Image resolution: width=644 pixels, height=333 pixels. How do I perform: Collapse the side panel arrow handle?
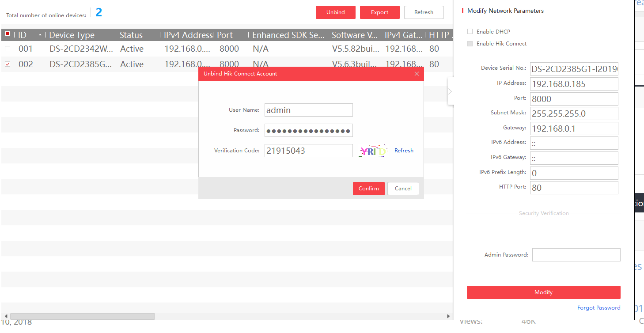coord(450,91)
